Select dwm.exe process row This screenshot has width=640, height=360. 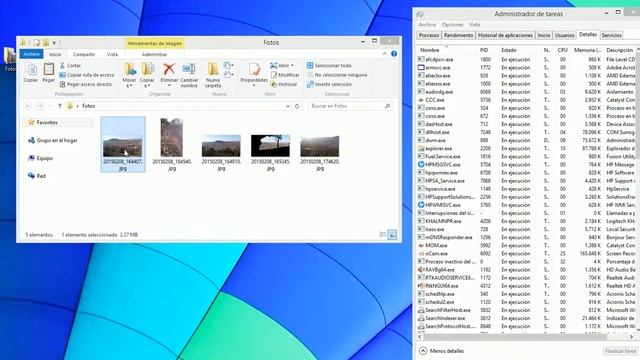527,140
